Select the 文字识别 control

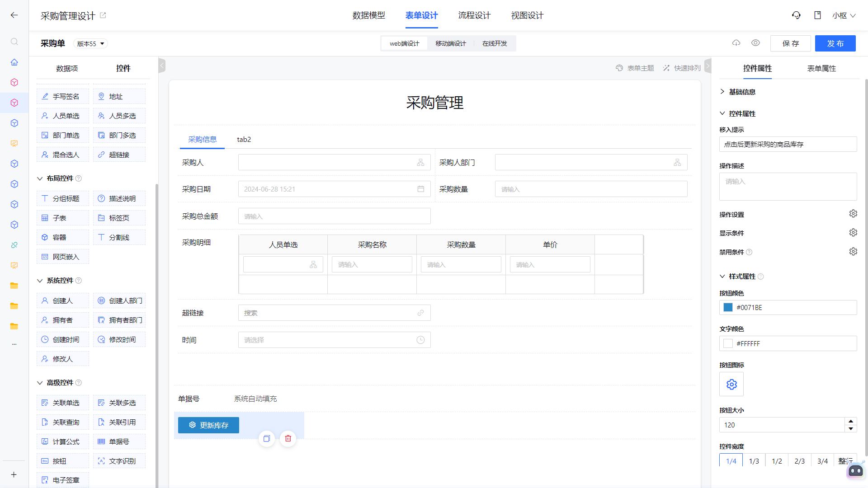point(119,461)
